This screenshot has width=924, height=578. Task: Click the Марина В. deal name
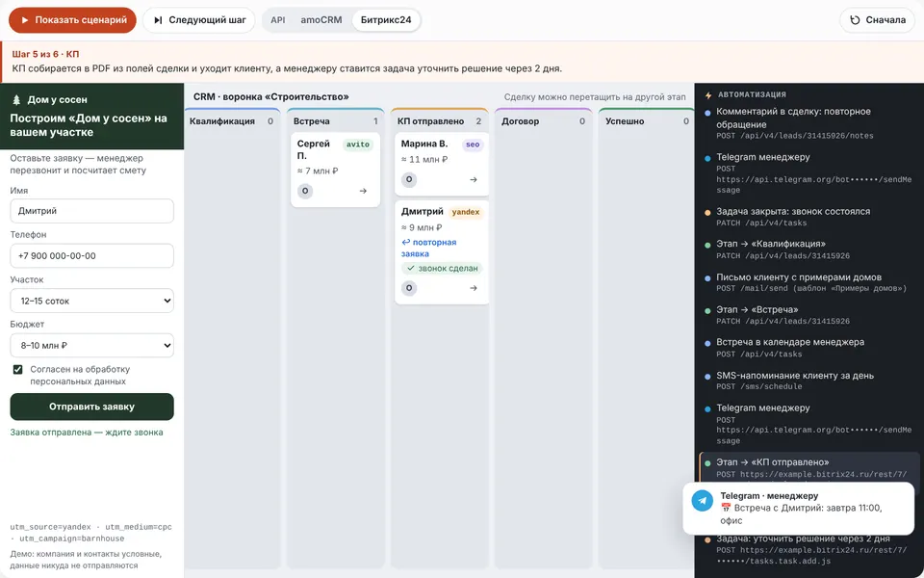pos(424,144)
